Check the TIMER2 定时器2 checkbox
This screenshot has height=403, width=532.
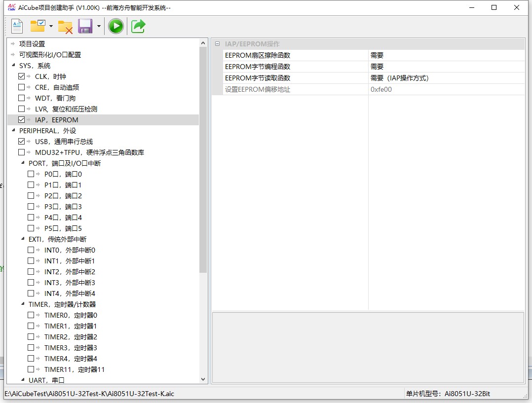tap(31, 337)
